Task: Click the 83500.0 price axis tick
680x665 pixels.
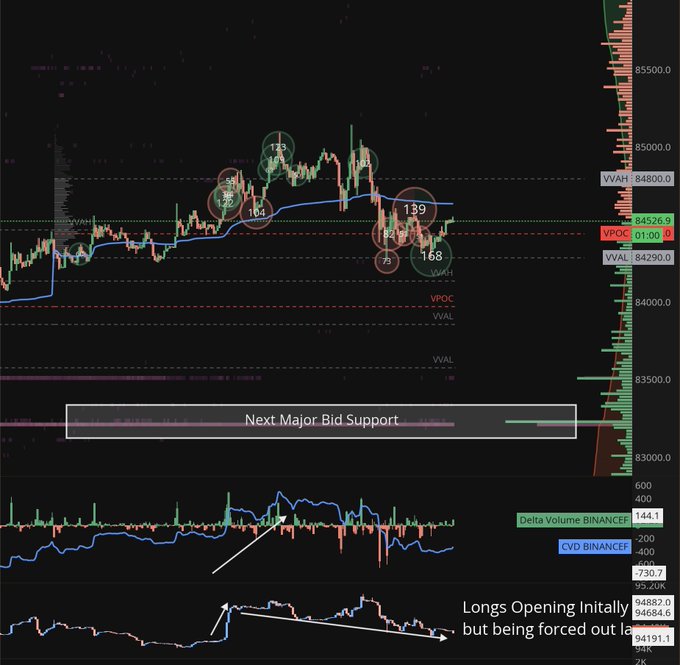Action: point(653,380)
